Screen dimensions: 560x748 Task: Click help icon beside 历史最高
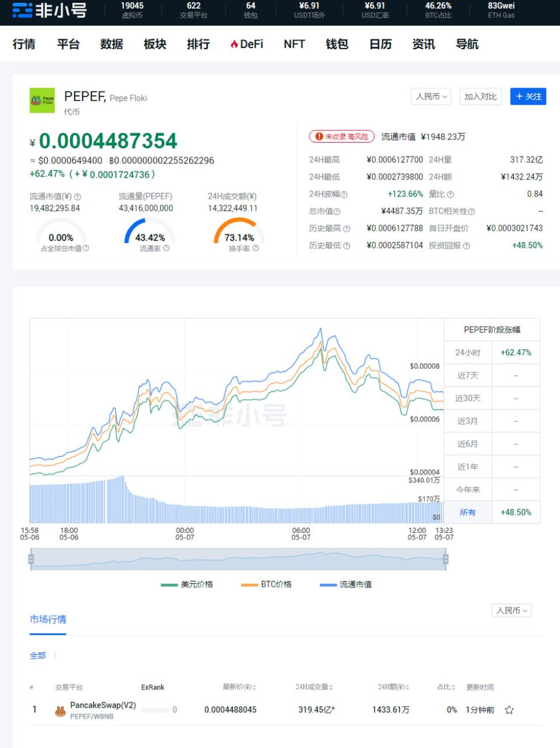pos(347,229)
